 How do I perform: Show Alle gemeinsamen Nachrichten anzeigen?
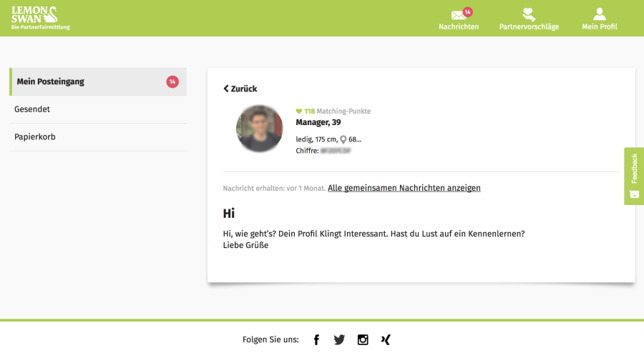click(x=404, y=188)
